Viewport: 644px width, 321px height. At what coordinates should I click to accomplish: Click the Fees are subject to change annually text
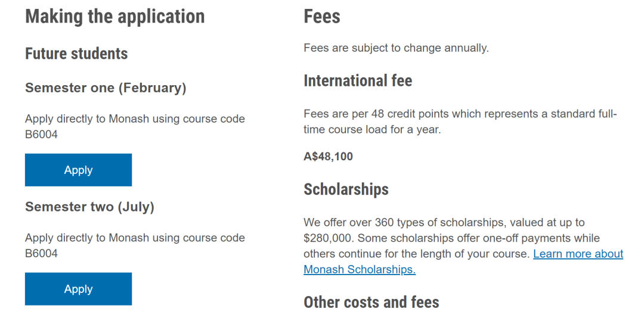[x=397, y=48]
